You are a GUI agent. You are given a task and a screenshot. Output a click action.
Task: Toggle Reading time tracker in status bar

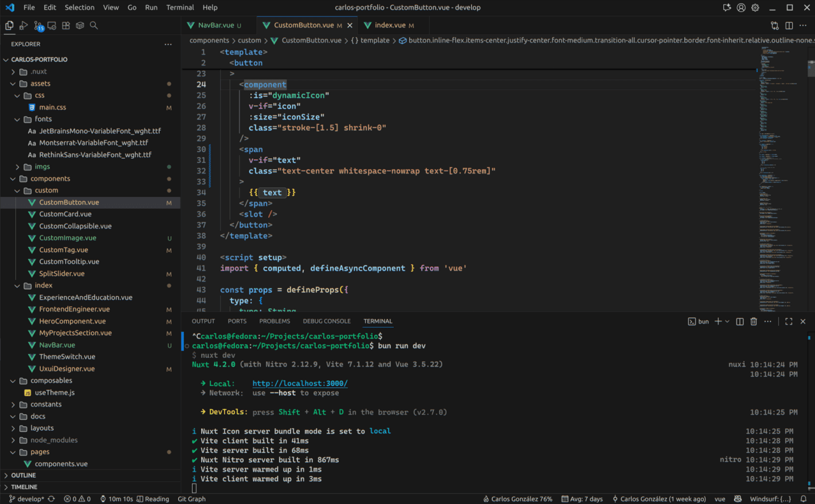pos(152,499)
